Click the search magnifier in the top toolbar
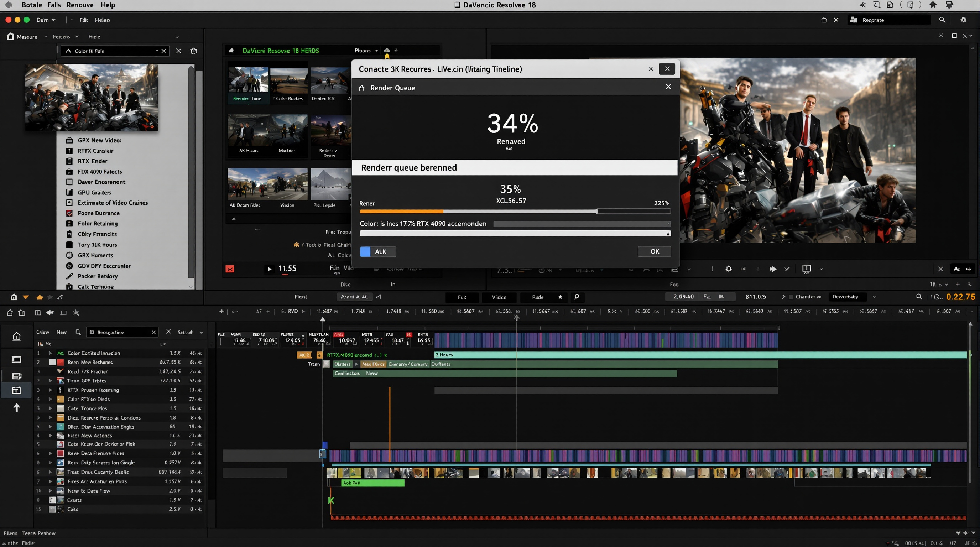Viewport: 980px width, 547px height. click(942, 20)
